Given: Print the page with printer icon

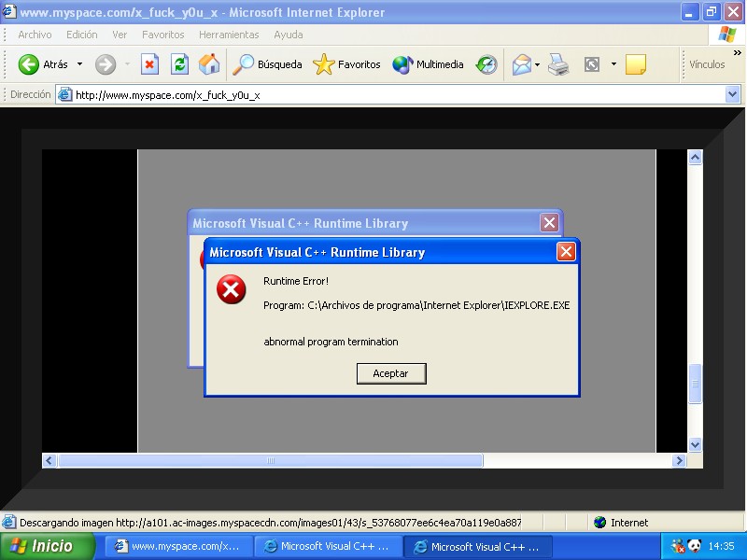Looking at the screenshot, I should tap(558, 64).
